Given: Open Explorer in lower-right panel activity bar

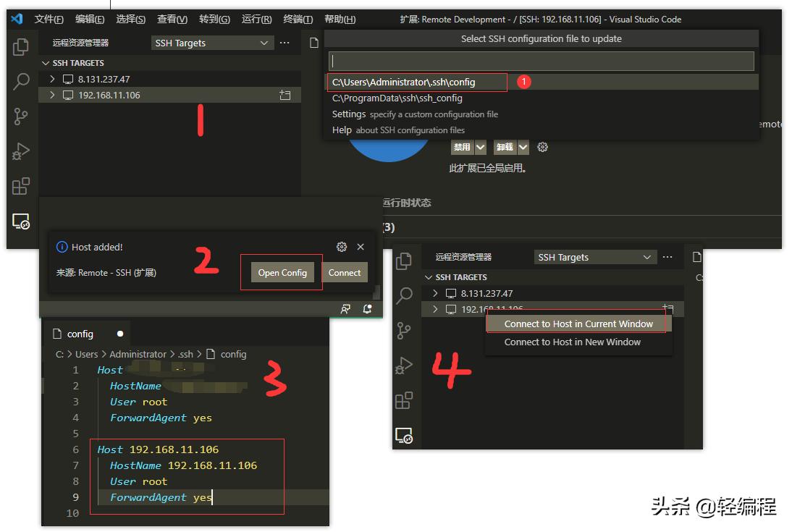Looking at the screenshot, I should click(403, 261).
